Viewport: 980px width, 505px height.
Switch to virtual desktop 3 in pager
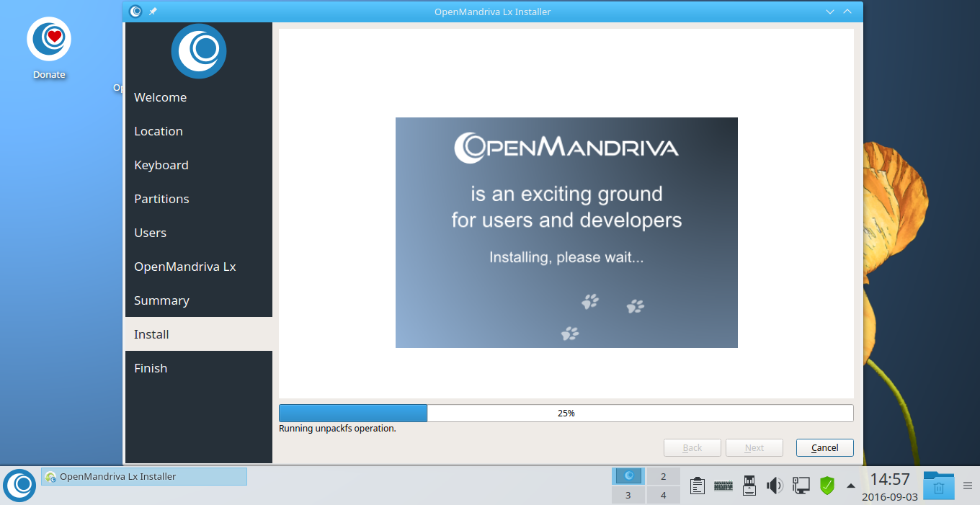pos(628,495)
